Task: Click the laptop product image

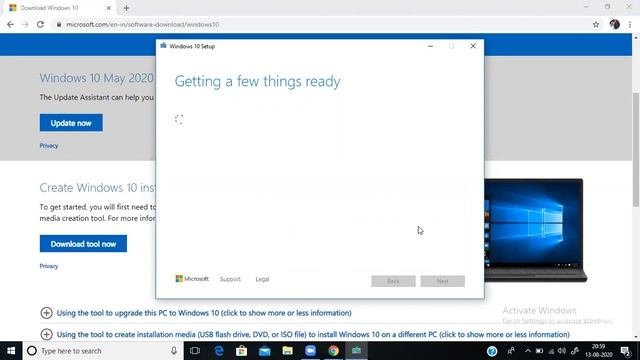Action: click(535, 230)
